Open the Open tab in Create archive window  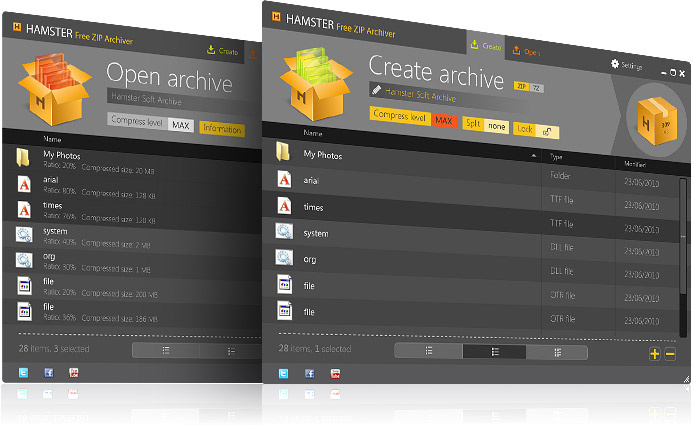(526, 51)
